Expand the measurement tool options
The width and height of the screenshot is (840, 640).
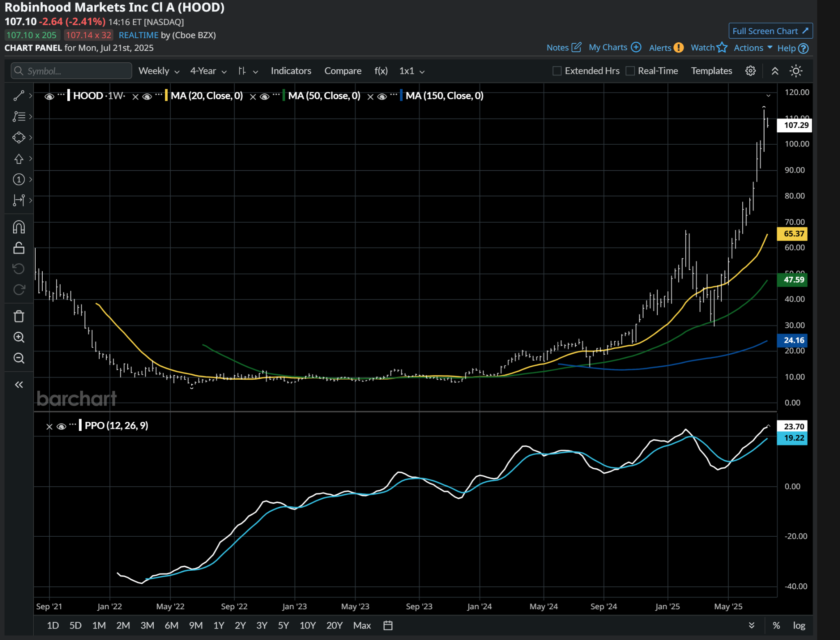tap(30, 200)
